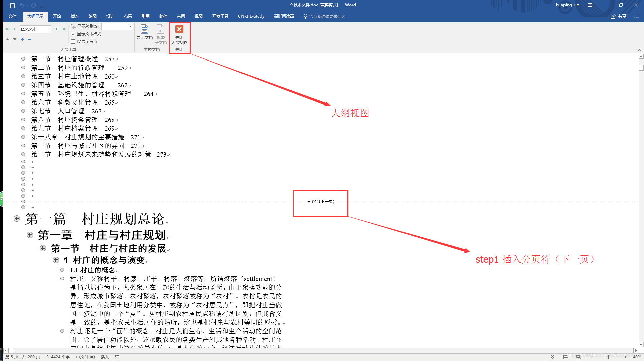The height and width of the screenshot is (361, 644).
Task: Click the vertical scrollbar up arrow
Action: 641,56
